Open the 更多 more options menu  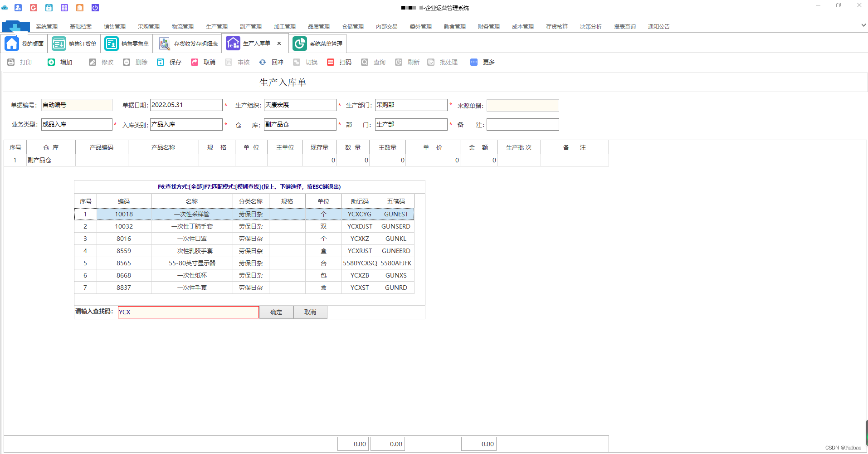(482, 62)
